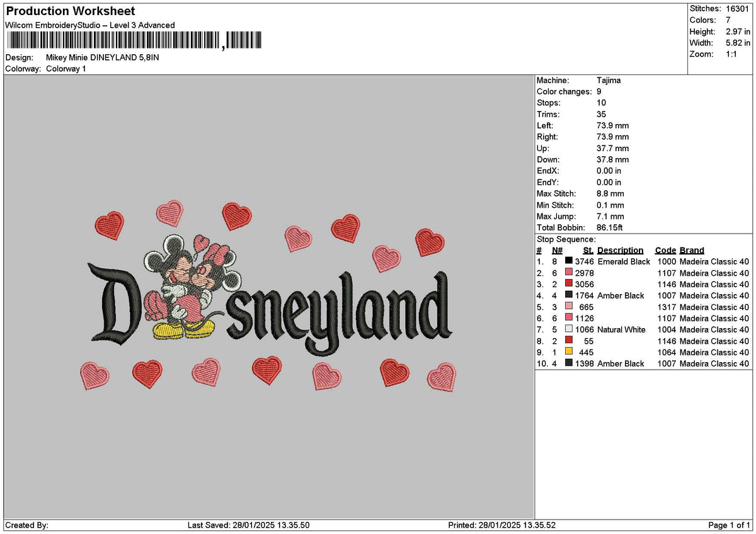Viewport: 756px width, 534px height.
Task: Click the Disneyland embroidery design preview
Action: click(270, 296)
